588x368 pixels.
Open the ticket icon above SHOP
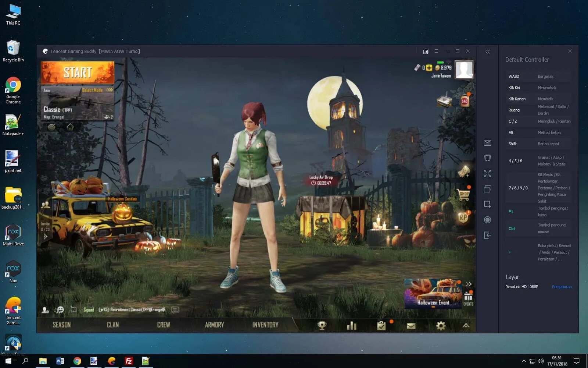pyautogui.click(x=464, y=171)
